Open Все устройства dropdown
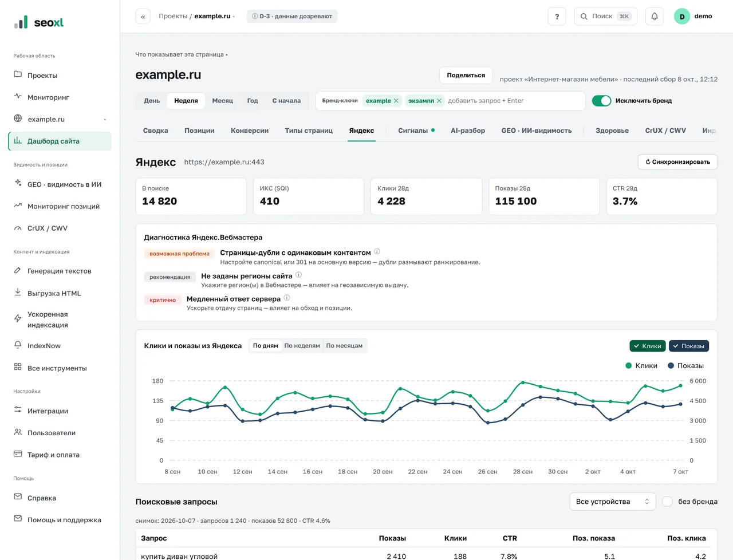Image resolution: width=733 pixels, height=560 pixels. [612, 502]
